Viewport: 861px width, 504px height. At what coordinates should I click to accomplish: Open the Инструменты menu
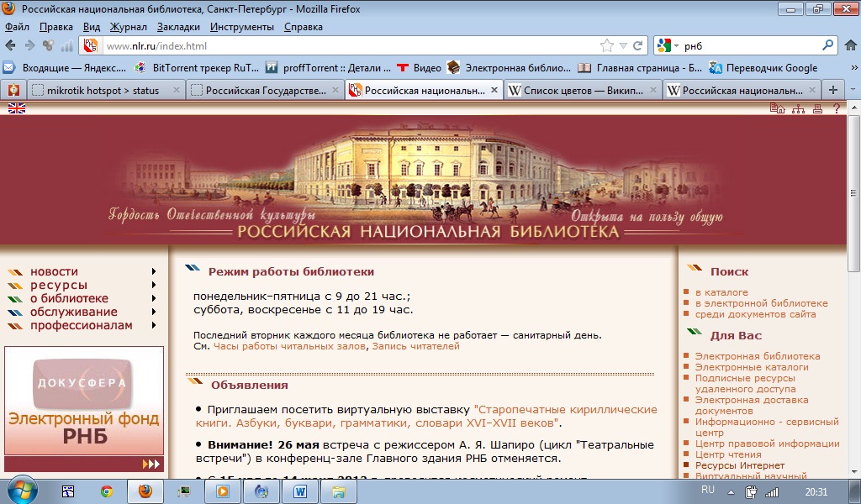pyautogui.click(x=241, y=27)
